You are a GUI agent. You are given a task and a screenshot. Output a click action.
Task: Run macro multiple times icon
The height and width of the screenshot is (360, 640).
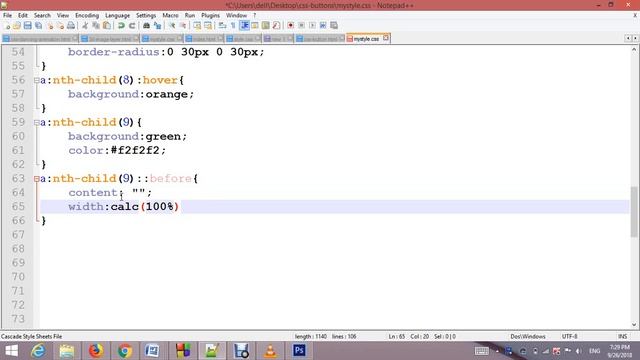pos(323,25)
